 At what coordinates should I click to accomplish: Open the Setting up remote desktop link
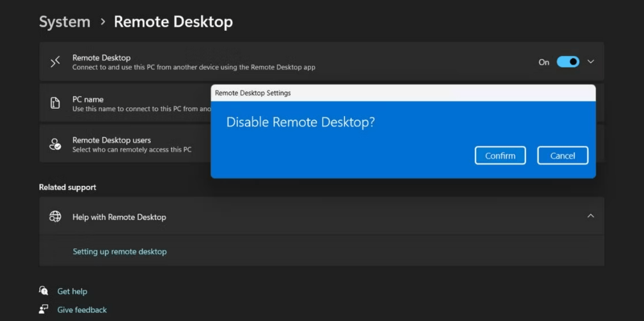[120, 251]
